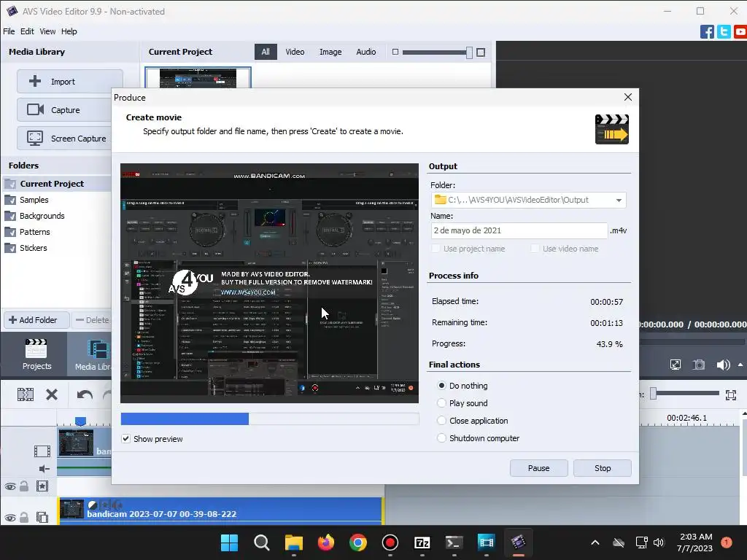Open 7-Zip from the taskbar

pyautogui.click(x=422, y=542)
